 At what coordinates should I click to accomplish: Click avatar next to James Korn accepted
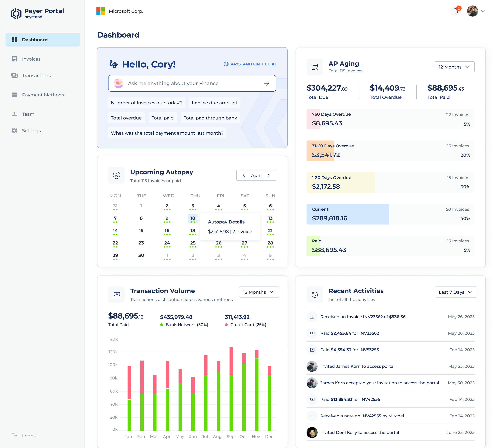click(312, 383)
